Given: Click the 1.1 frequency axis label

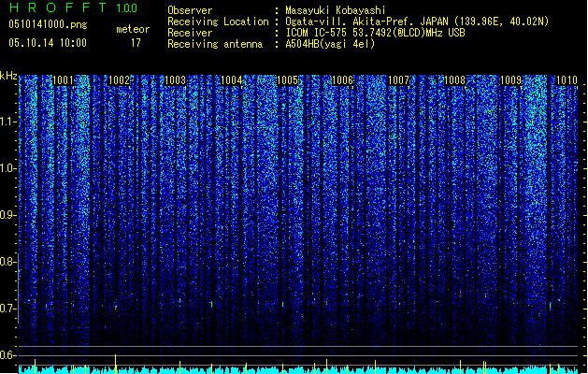Looking at the screenshot, I should tap(7, 122).
